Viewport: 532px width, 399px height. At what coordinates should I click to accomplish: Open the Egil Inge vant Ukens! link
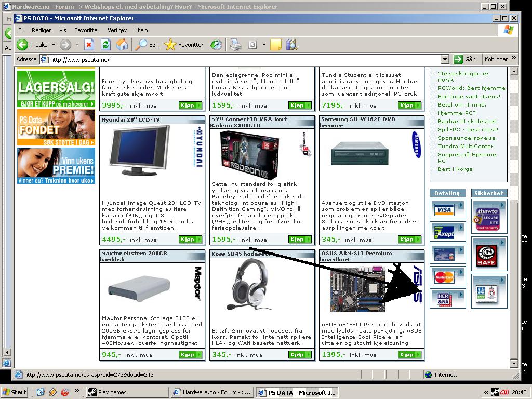click(x=469, y=96)
